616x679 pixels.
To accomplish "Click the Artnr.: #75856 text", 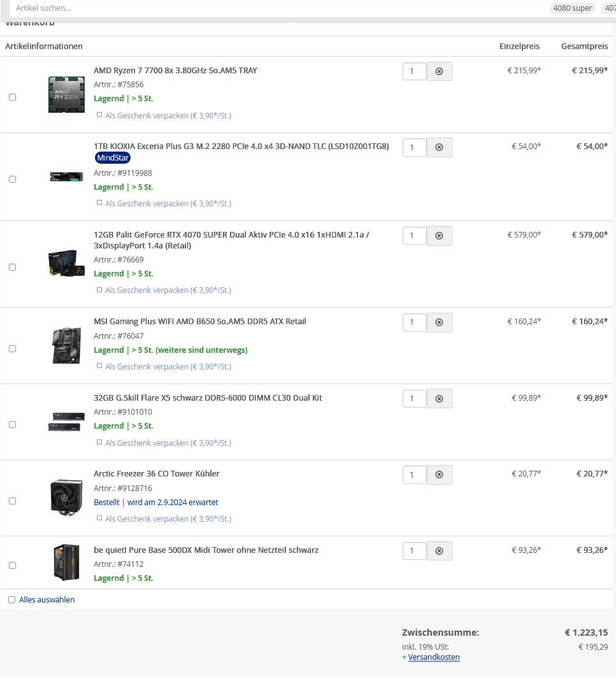I will point(118,85).
